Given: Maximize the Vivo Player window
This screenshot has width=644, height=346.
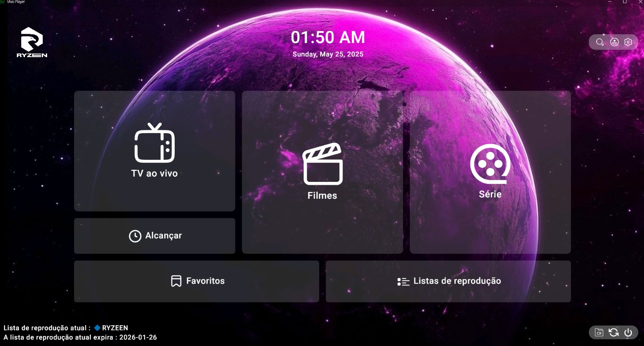Looking at the screenshot, I should (x=625, y=2).
